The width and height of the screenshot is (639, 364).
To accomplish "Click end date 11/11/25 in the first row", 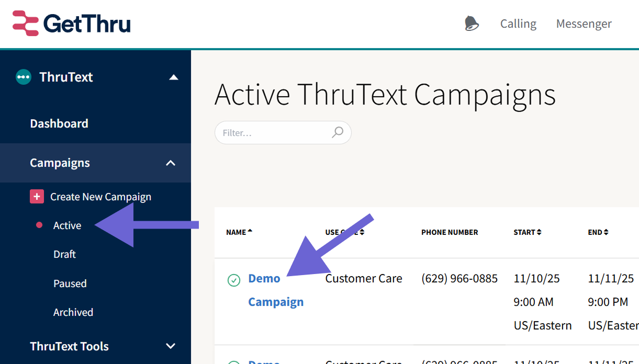I will pos(611,278).
